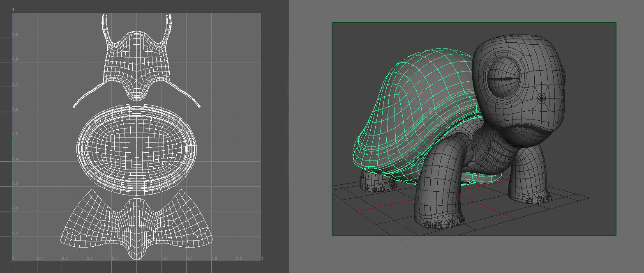644x273 pixels.
Task: Click the turtle's large round eye
Action: 504,78
